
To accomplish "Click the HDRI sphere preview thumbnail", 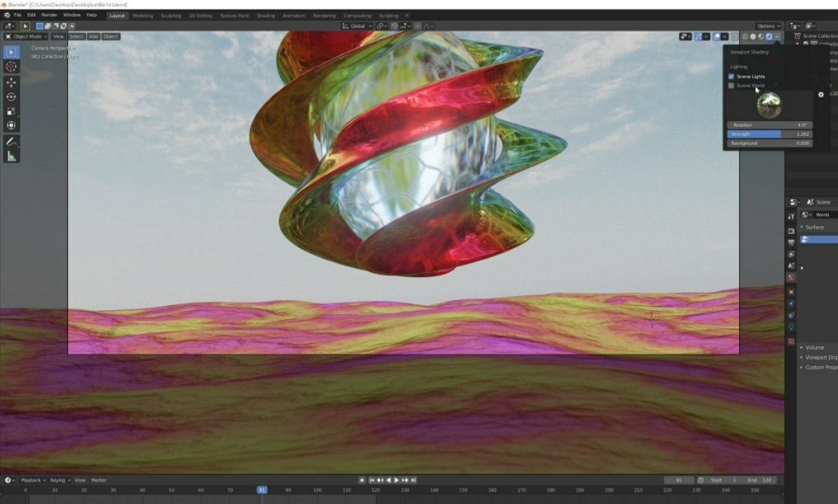I will click(769, 104).
